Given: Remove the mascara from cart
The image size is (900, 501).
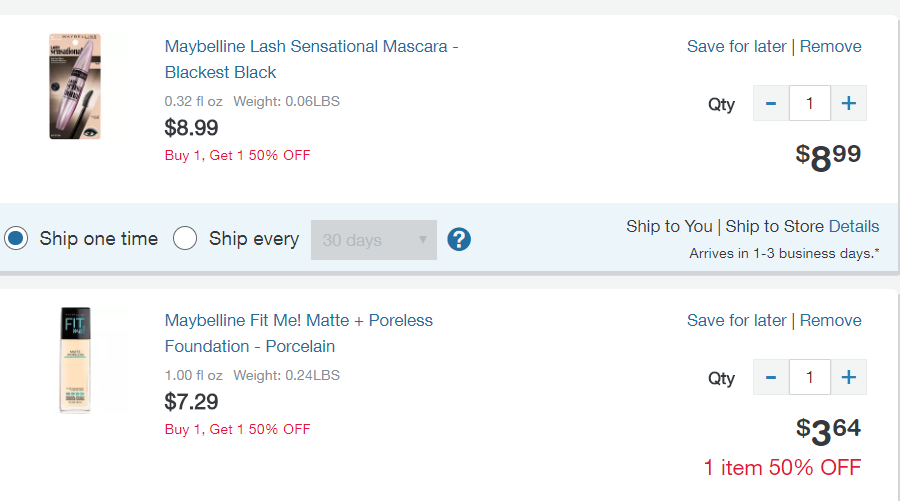Looking at the screenshot, I should point(830,46).
